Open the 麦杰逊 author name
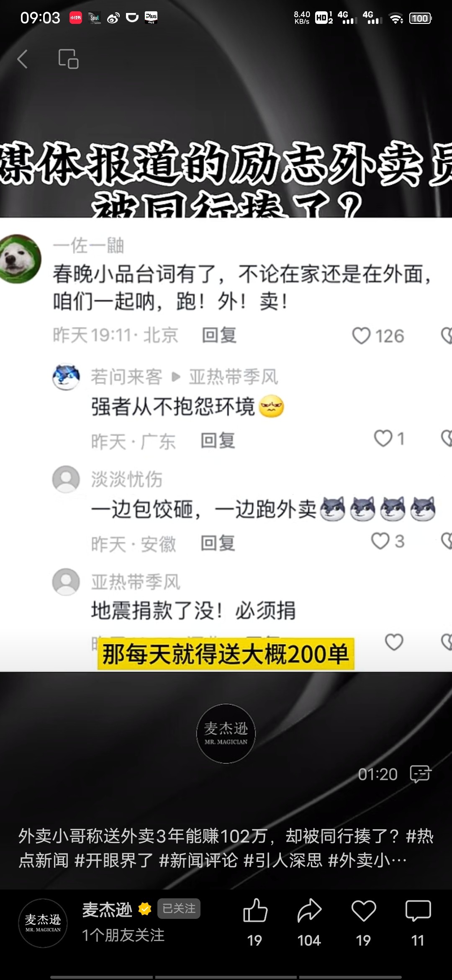Screen dimensions: 452x980 pyautogui.click(x=107, y=910)
